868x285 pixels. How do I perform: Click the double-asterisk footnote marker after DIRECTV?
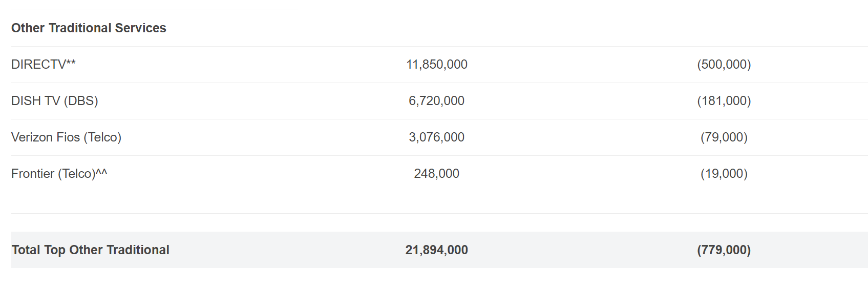pyautogui.click(x=71, y=63)
